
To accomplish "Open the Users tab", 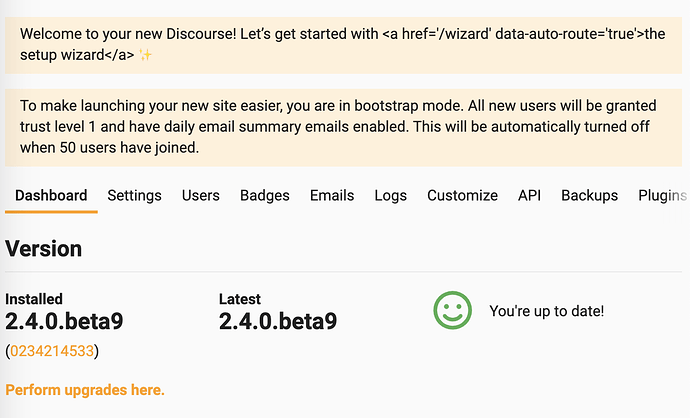I will pyautogui.click(x=201, y=195).
